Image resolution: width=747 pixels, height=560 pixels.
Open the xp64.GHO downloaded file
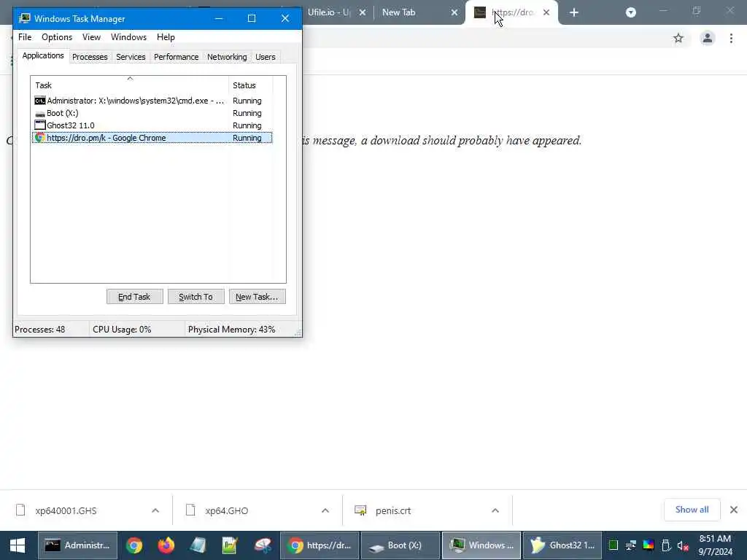coord(227,510)
